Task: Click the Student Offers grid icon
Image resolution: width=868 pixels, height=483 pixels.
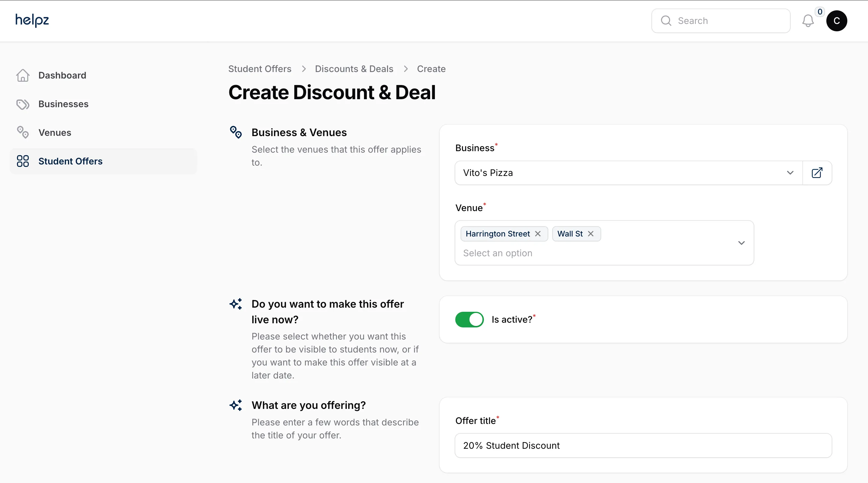Action: coord(23,161)
